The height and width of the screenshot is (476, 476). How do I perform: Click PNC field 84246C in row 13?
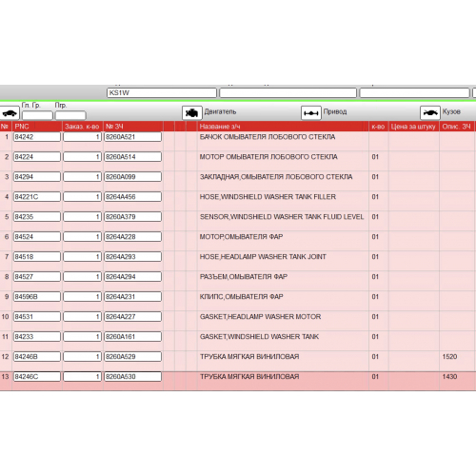(37, 377)
